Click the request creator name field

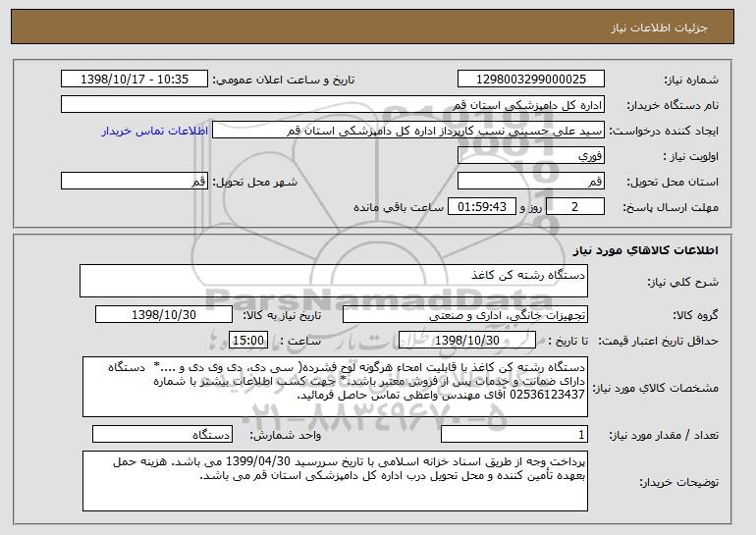point(408,131)
